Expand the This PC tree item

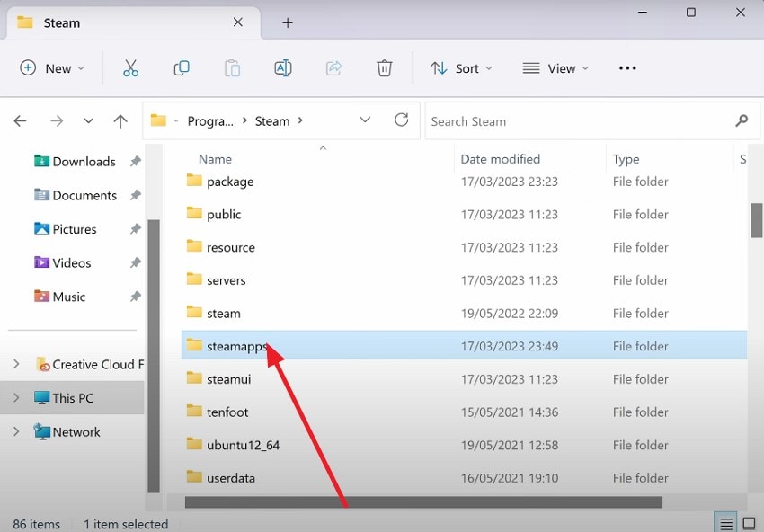tap(15, 397)
